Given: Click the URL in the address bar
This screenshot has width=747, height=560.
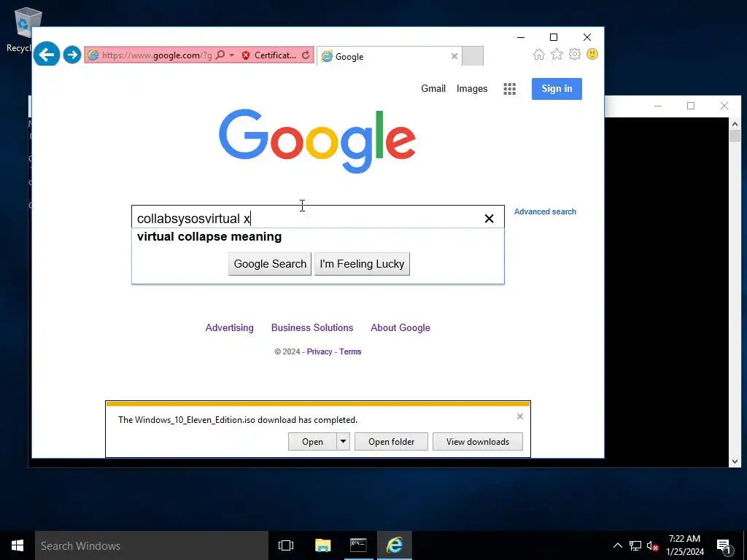Looking at the screenshot, I should pos(156,55).
